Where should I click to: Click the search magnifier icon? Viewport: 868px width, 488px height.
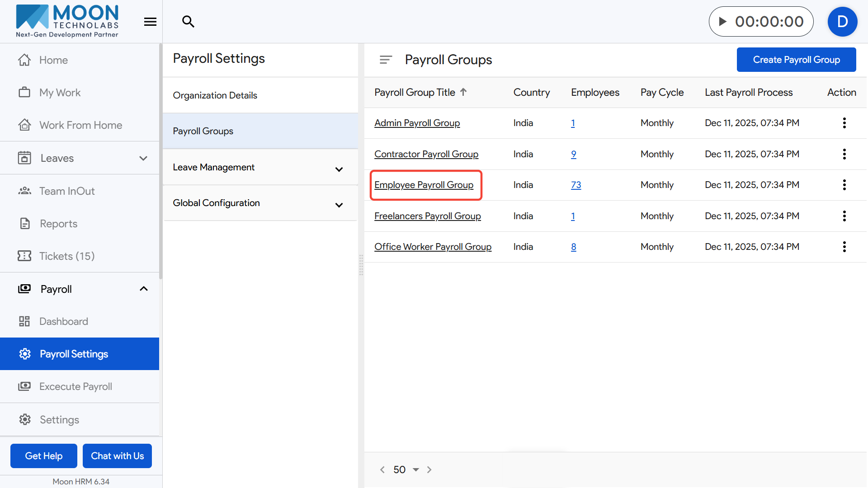pyautogui.click(x=188, y=21)
